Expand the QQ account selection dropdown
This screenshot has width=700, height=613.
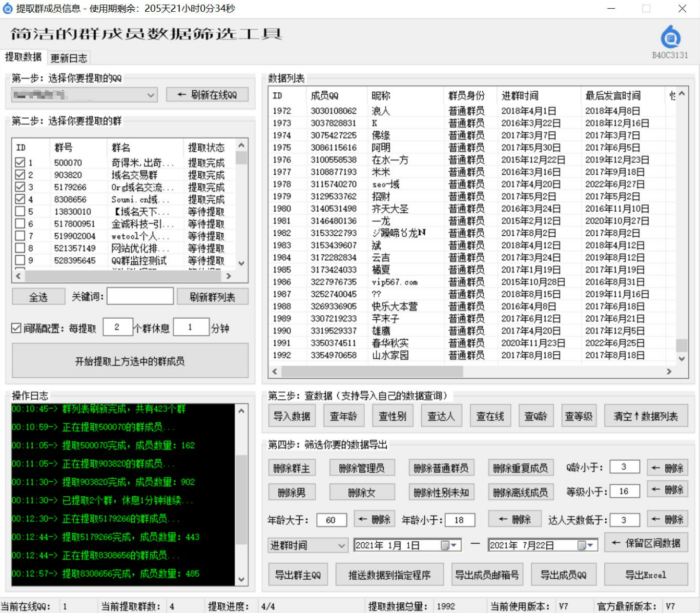click(x=151, y=95)
